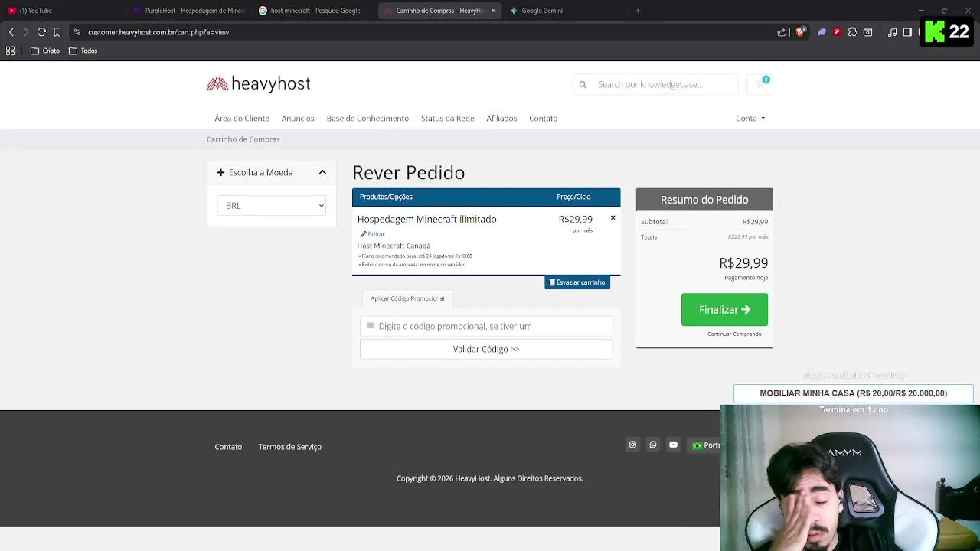Toggle the browser sidebar panel icon
Viewport: 980px width, 551px height.
(x=907, y=32)
